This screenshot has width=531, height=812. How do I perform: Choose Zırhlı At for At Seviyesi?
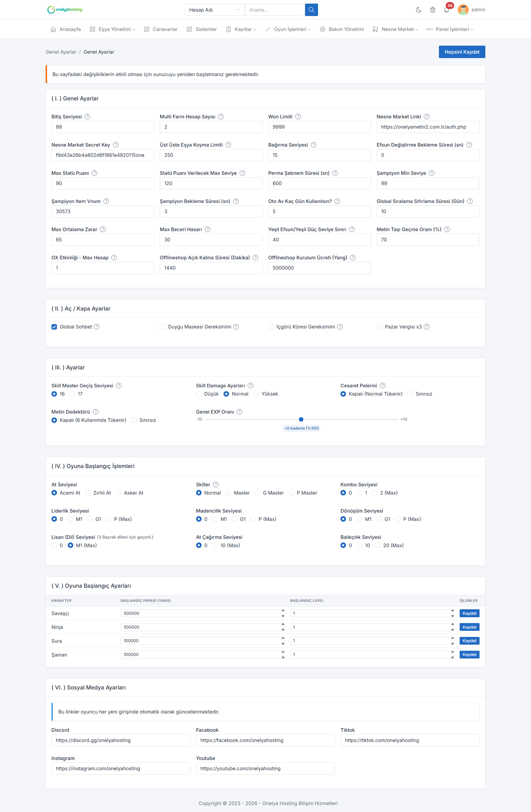point(88,493)
